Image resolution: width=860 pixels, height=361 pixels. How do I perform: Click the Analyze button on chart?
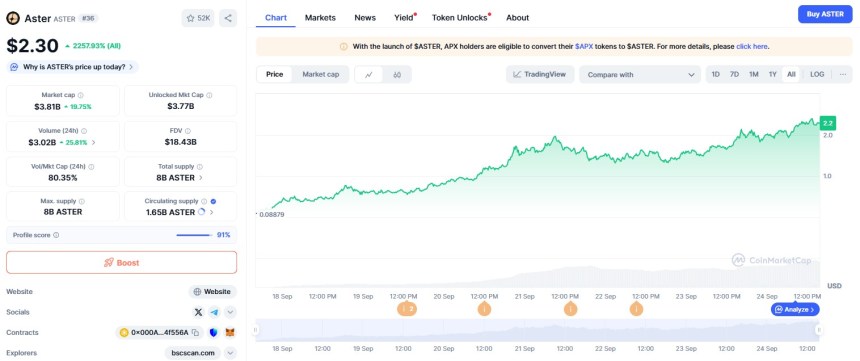coord(795,309)
